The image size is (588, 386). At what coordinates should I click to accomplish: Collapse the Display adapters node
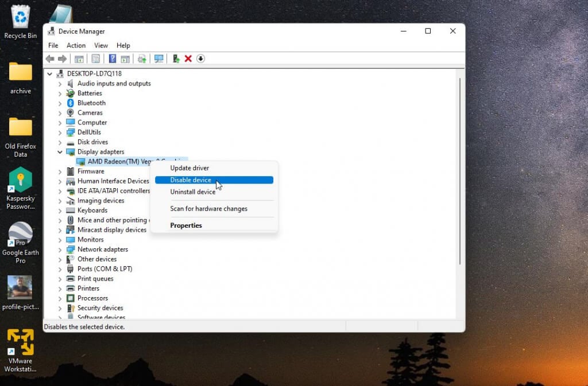point(60,151)
